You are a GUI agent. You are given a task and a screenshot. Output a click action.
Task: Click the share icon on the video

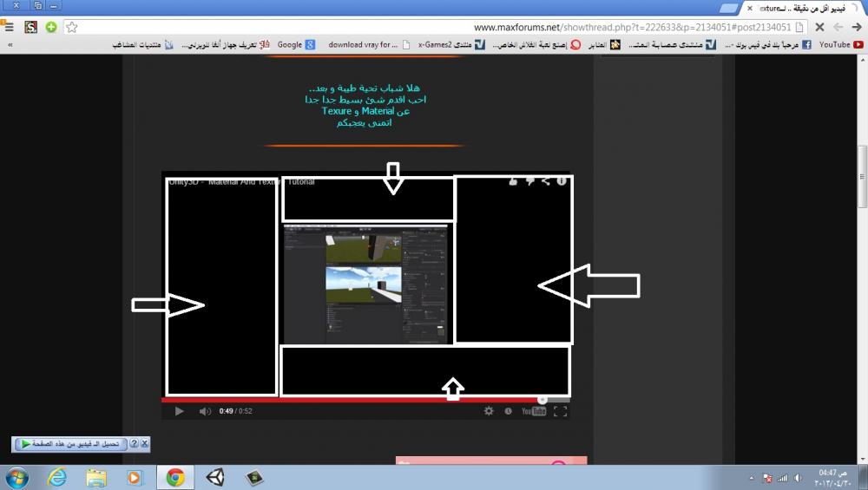[545, 181]
